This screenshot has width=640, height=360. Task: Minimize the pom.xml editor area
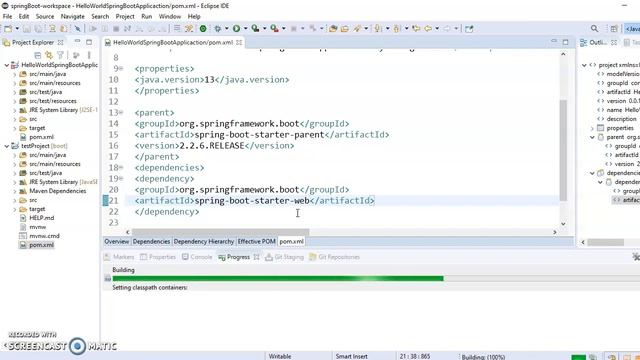pyautogui.click(x=554, y=42)
